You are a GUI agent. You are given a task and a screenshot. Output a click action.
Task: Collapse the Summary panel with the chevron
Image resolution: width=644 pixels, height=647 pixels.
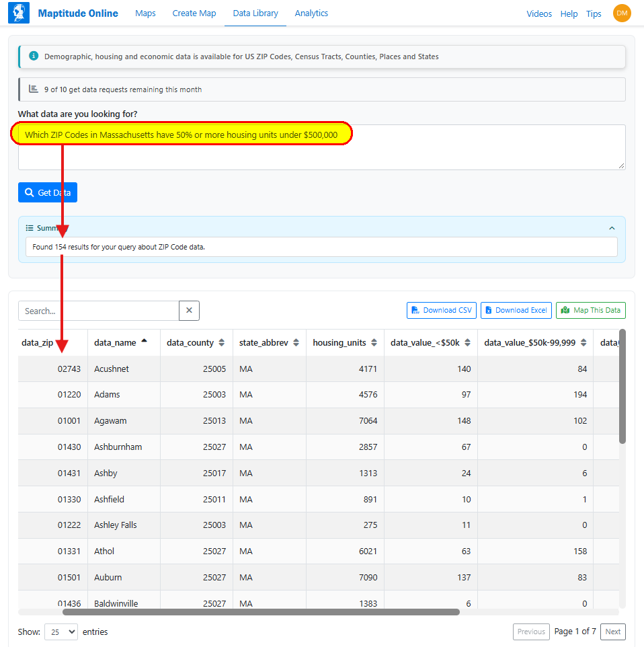point(612,228)
